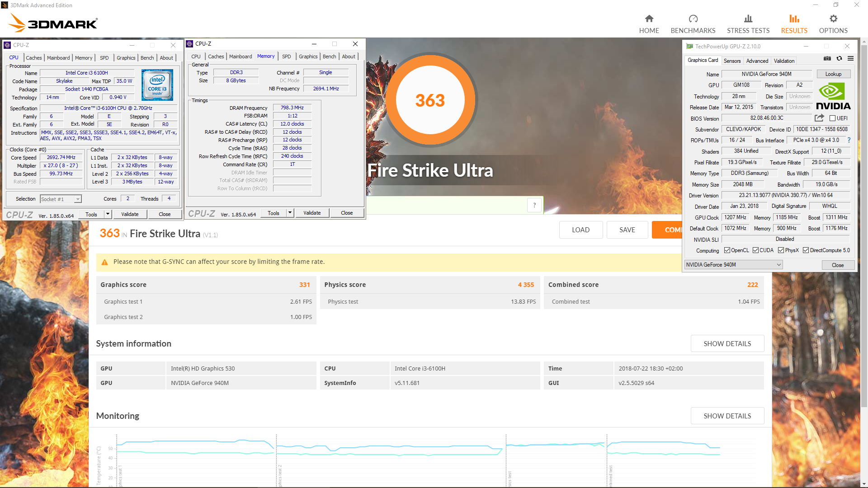This screenshot has height=488, width=868.
Task: Click the Intel Core i3 badge in CPU-Z
Action: [x=157, y=85]
